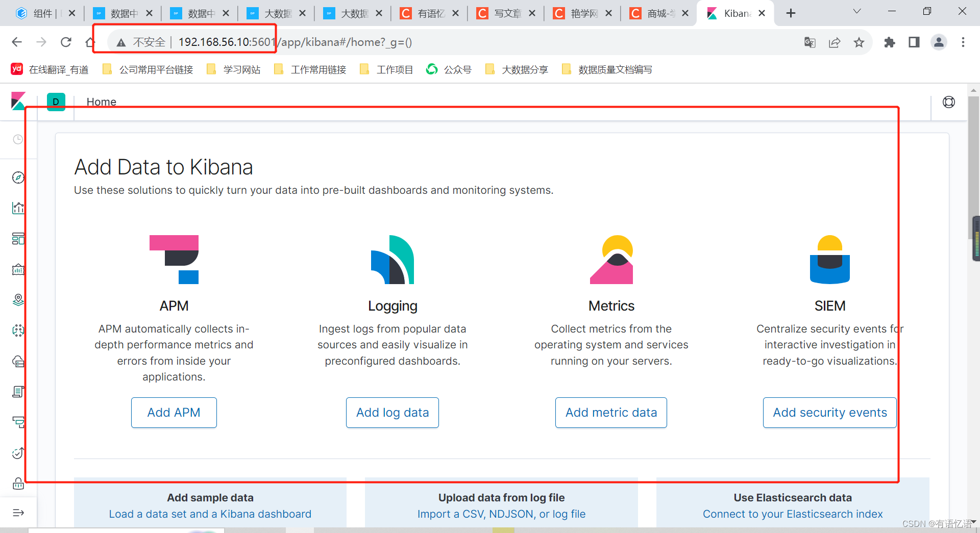Click the Logging product logo
This screenshot has height=533, width=980.
tap(393, 260)
